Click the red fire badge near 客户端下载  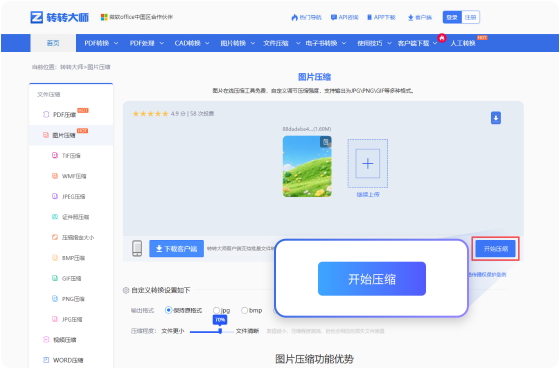coord(442,38)
